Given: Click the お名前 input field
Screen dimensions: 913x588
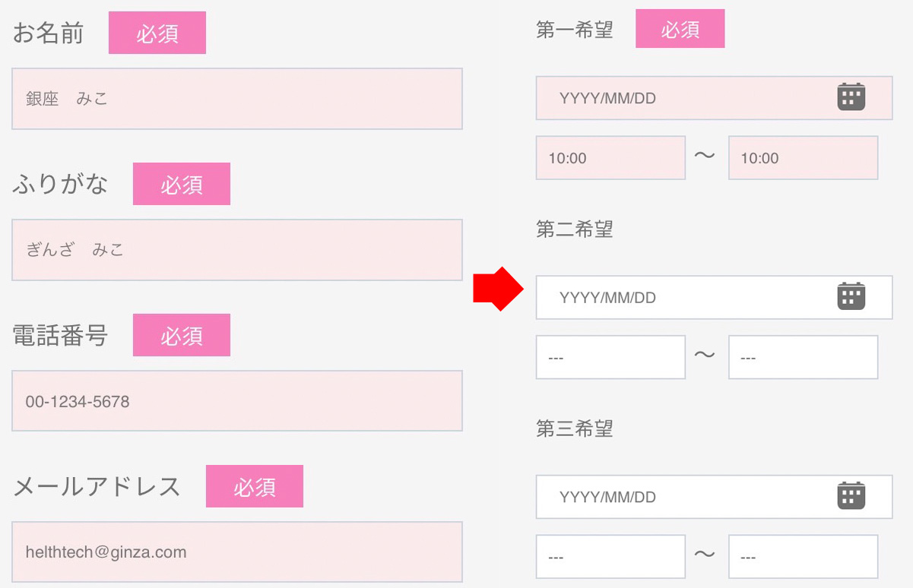Looking at the screenshot, I should 237,99.
